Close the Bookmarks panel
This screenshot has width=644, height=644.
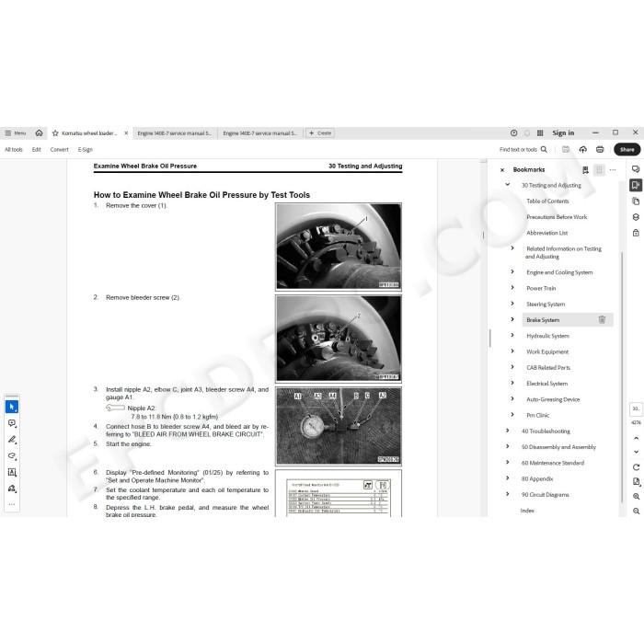[x=502, y=169]
